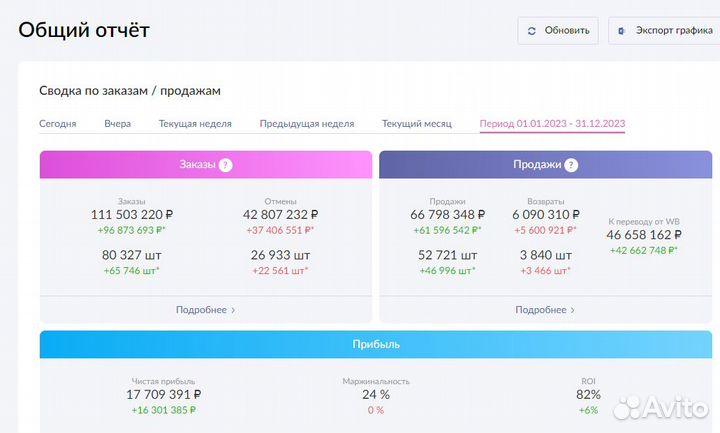Screen dimensions: 720x433
Task: Expand Подробнее under the Продажи card
Action: 545,310
